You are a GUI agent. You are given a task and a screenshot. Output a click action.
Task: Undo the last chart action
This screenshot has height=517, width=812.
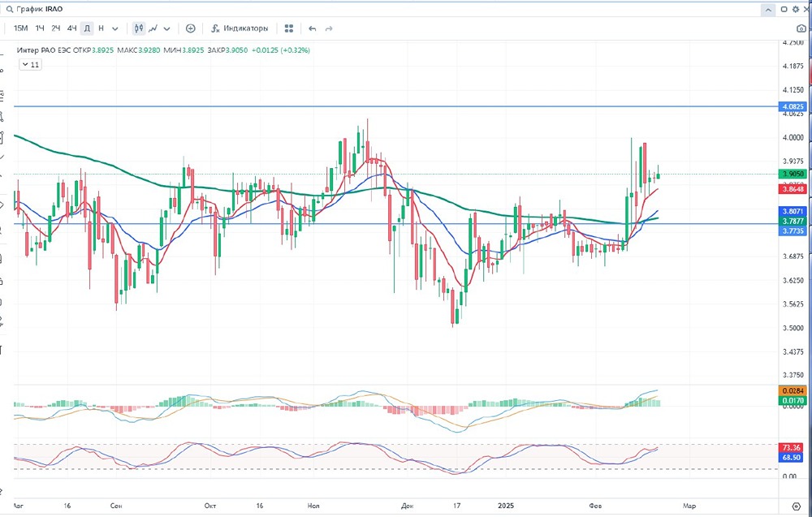pos(313,28)
